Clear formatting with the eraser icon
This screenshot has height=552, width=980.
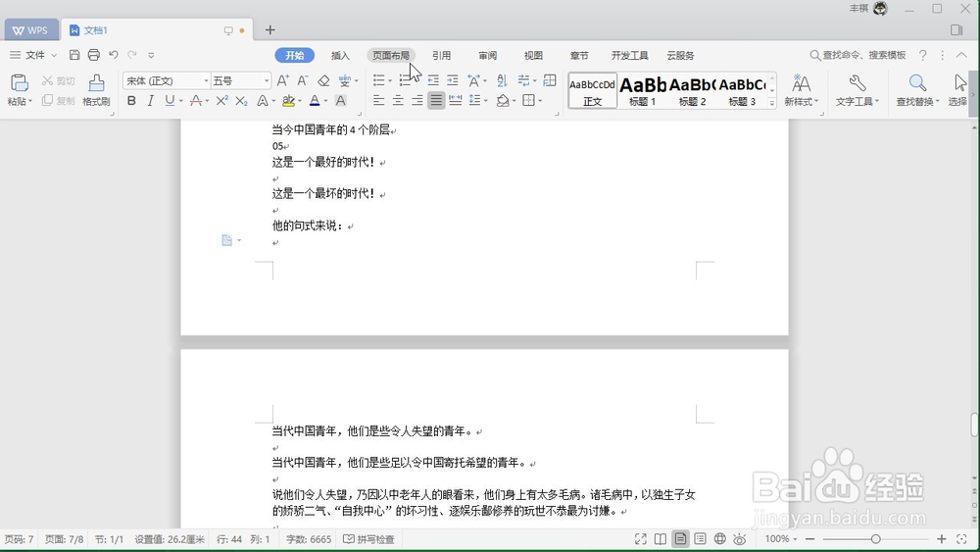pyautogui.click(x=323, y=80)
